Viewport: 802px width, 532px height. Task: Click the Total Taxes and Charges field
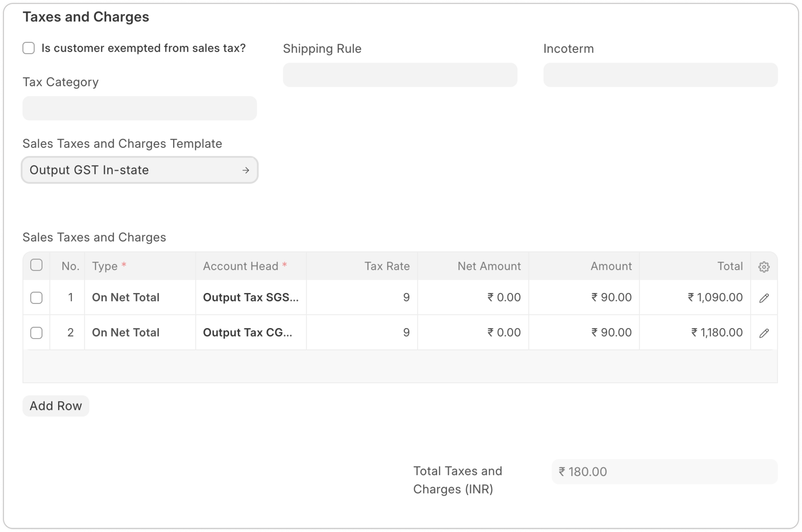point(664,472)
